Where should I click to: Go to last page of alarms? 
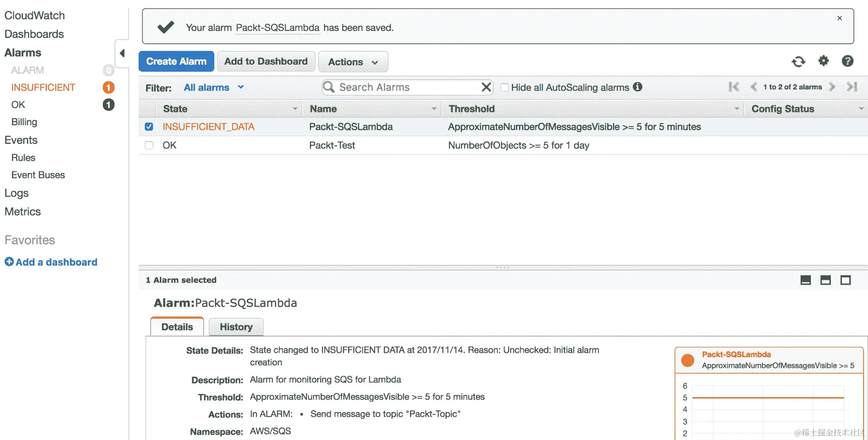pyautogui.click(x=852, y=87)
